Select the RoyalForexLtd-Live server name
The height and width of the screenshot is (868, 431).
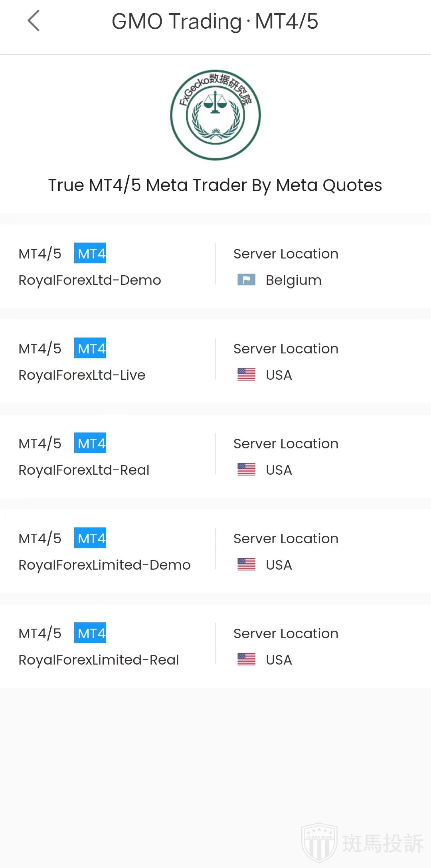tap(82, 375)
